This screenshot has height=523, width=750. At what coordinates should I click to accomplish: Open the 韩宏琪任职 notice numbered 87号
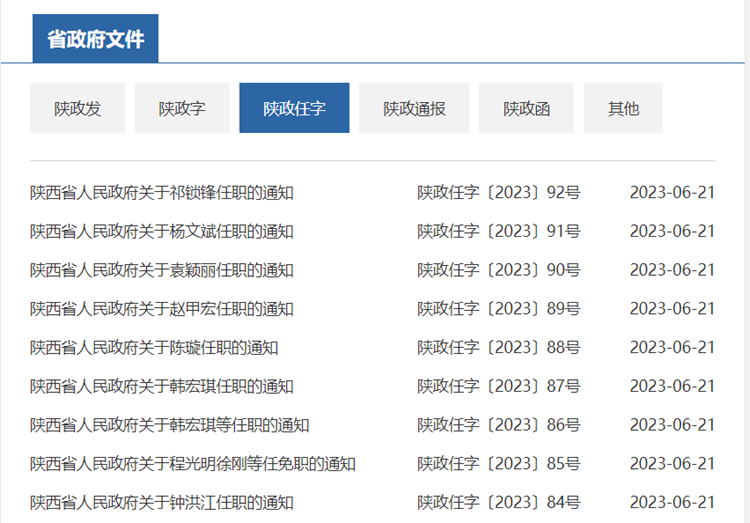click(x=162, y=386)
